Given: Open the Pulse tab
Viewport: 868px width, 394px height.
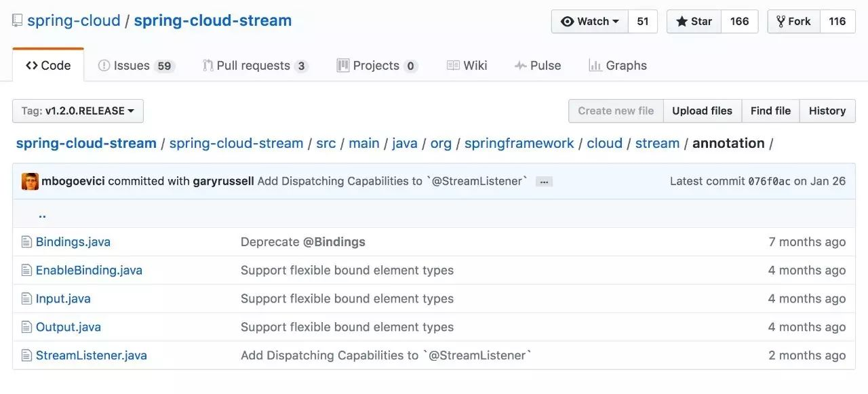Looking at the screenshot, I should point(538,66).
